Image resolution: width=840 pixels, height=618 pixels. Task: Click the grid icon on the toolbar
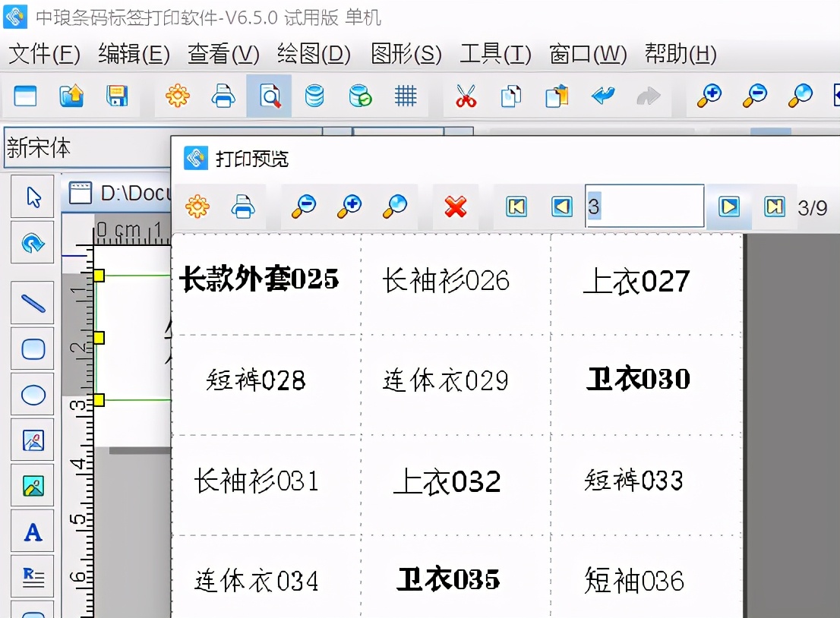[406, 96]
